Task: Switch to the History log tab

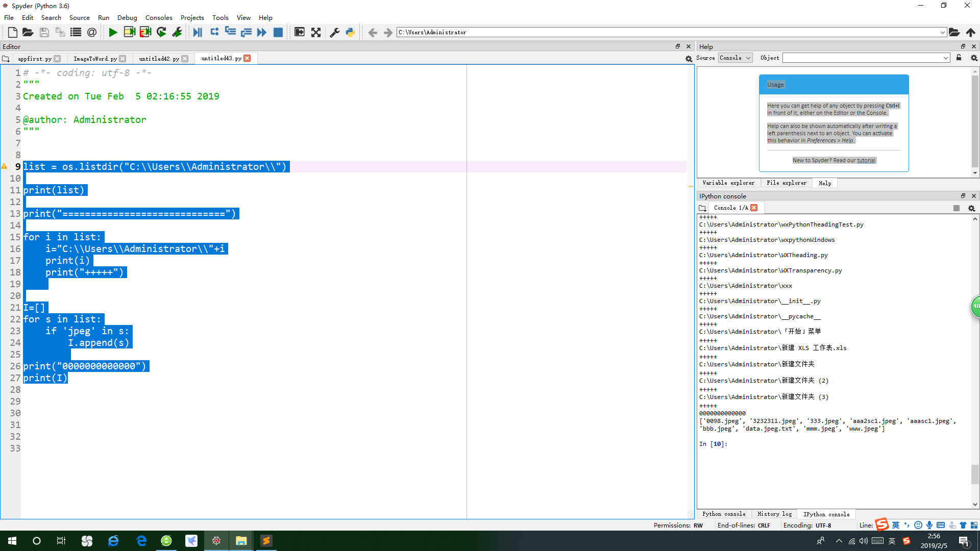Action: 774,514
